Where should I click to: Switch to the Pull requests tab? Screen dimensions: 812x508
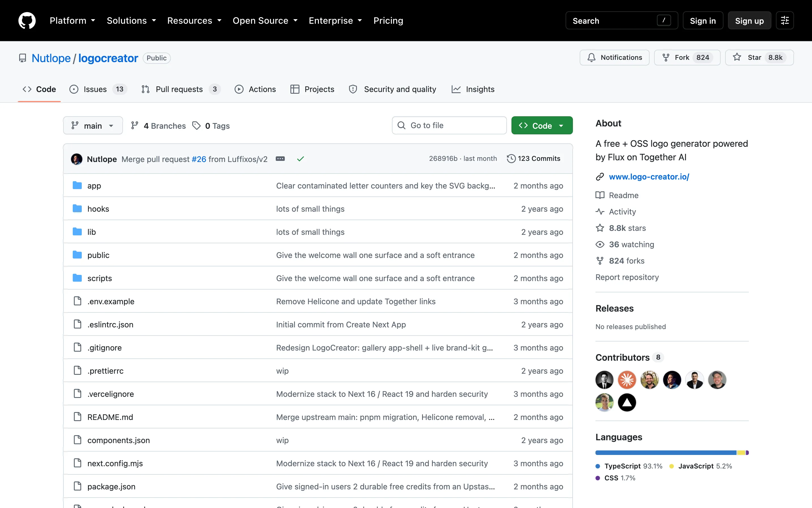point(181,89)
